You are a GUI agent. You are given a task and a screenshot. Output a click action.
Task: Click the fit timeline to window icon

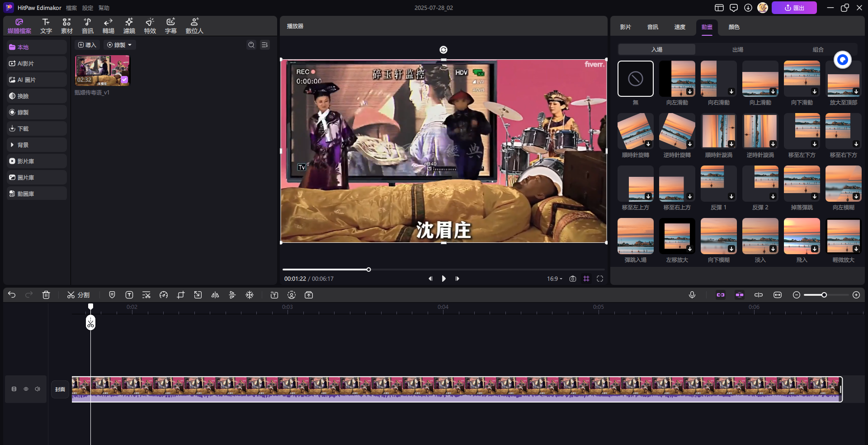click(x=778, y=295)
